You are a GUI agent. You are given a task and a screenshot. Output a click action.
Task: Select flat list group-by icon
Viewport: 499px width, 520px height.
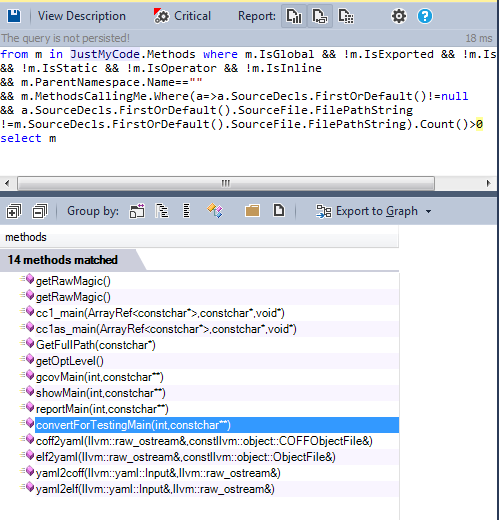pyautogui.click(x=187, y=211)
